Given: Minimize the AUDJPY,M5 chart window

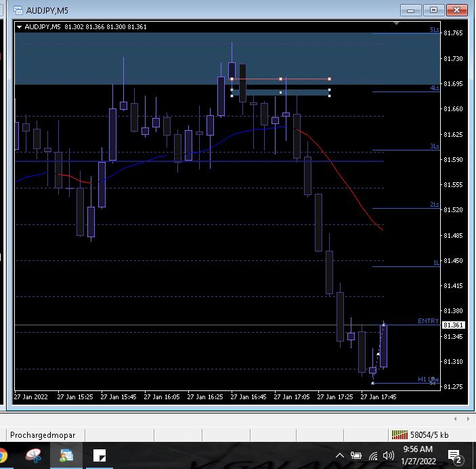Looking at the screenshot, I should (411, 10).
